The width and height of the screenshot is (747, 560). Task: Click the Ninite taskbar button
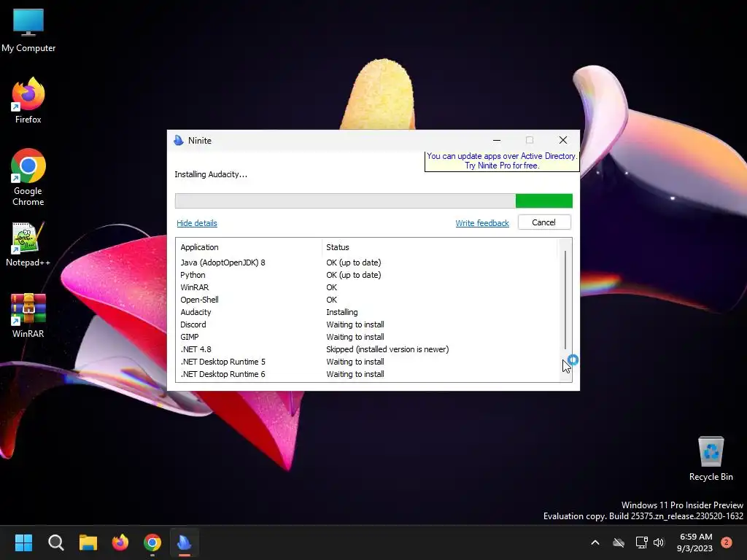185,542
